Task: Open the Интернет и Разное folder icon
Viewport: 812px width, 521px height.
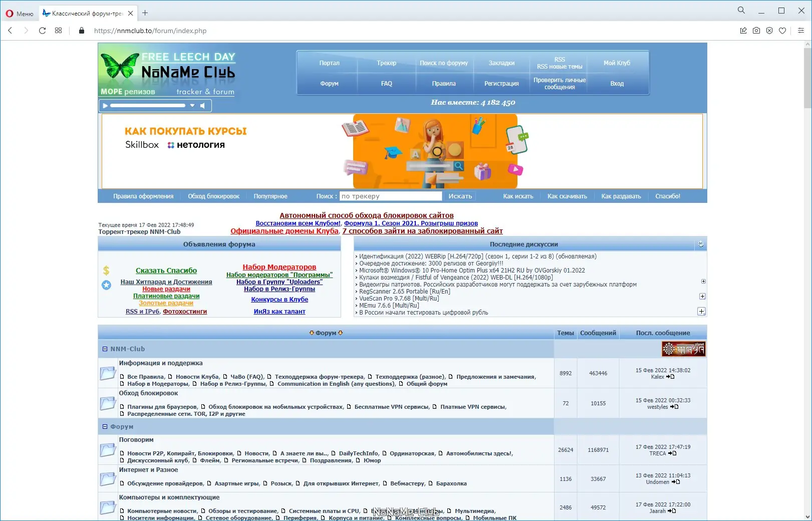Action: pos(108,479)
